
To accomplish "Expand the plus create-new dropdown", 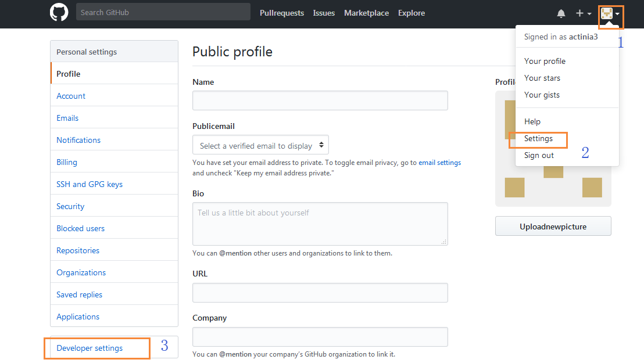I will pos(583,13).
